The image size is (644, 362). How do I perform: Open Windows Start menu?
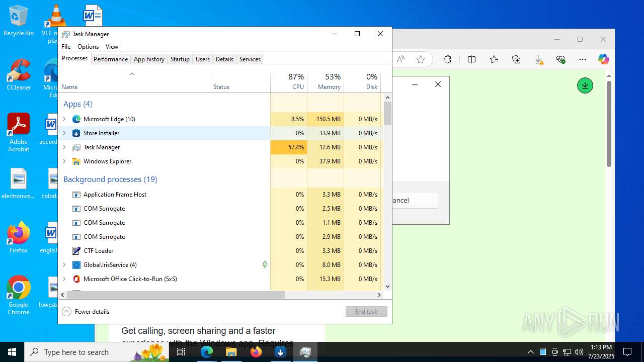pyautogui.click(x=12, y=352)
